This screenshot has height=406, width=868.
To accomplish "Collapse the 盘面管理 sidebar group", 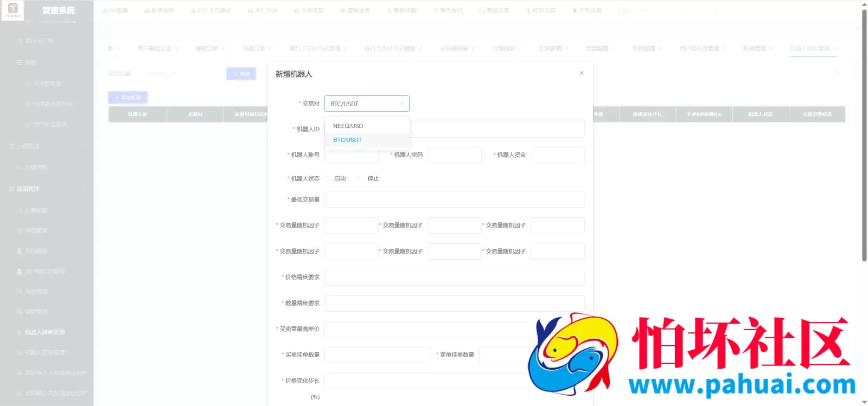I will coord(47,189).
